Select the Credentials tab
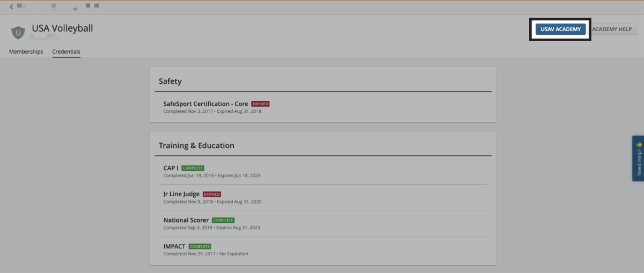 point(66,52)
